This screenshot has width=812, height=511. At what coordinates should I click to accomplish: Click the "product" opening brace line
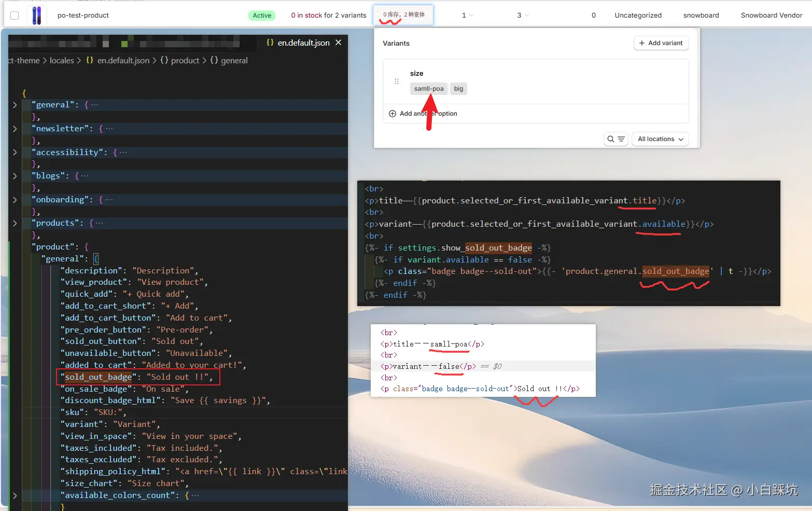pos(60,247)
